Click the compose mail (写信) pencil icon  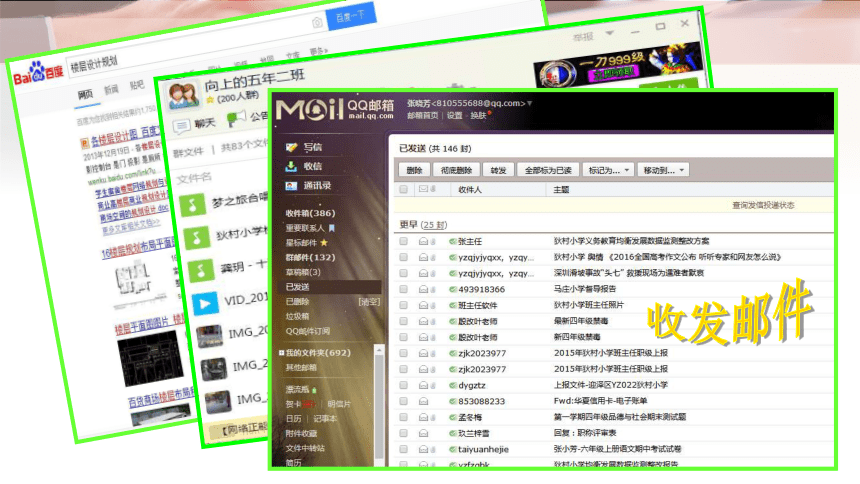coord(291,147)
